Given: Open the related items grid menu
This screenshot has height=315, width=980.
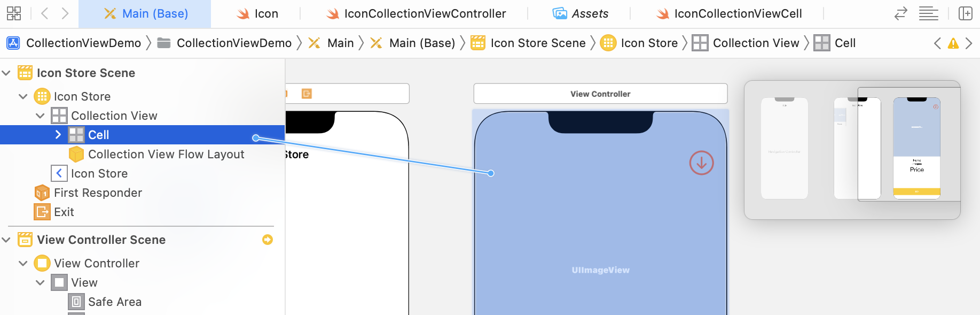Looking at the screenshot, I should tap(14, 13).
